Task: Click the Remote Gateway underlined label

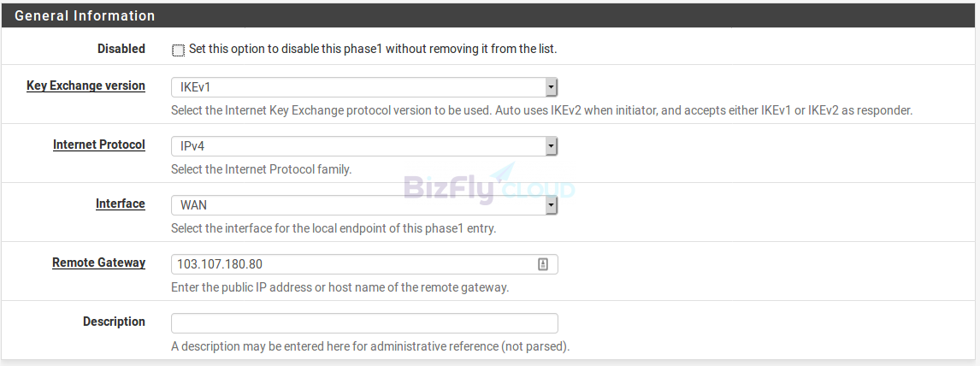Action: [98, 263]
